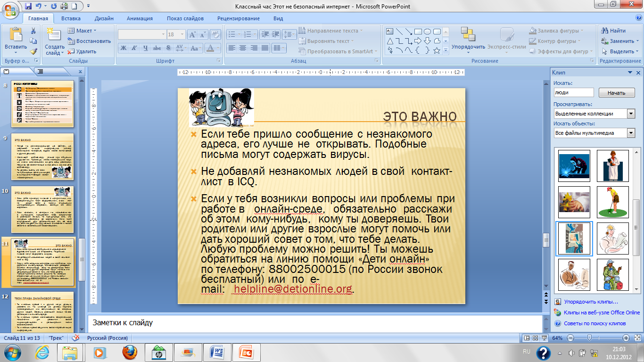Click the Cut scissors icon

coord(33,31)
